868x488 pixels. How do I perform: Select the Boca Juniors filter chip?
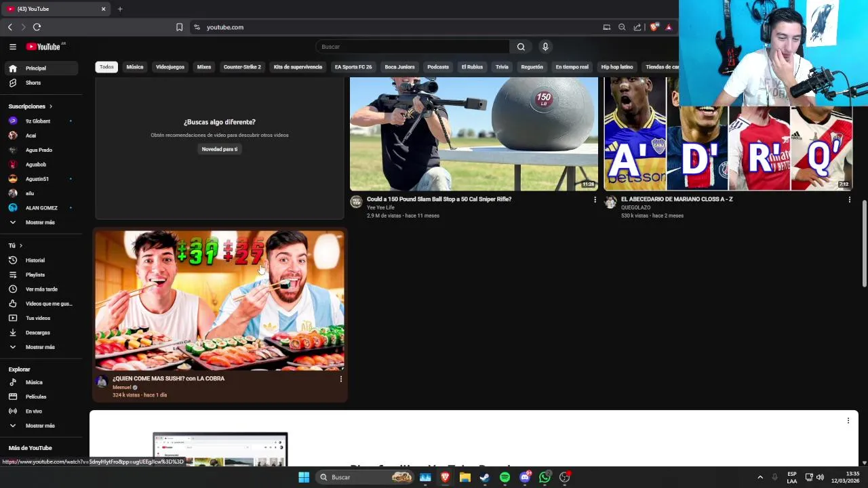(399, 67)
